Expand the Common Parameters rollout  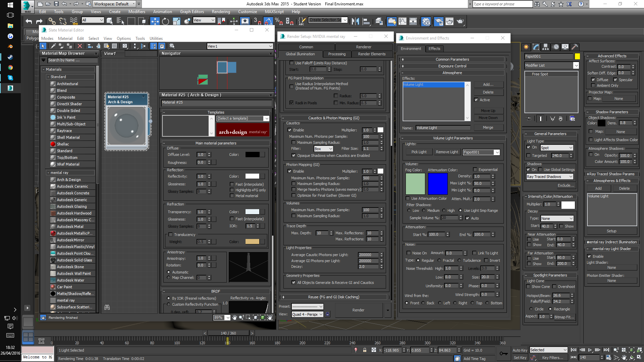coord(452,59)
